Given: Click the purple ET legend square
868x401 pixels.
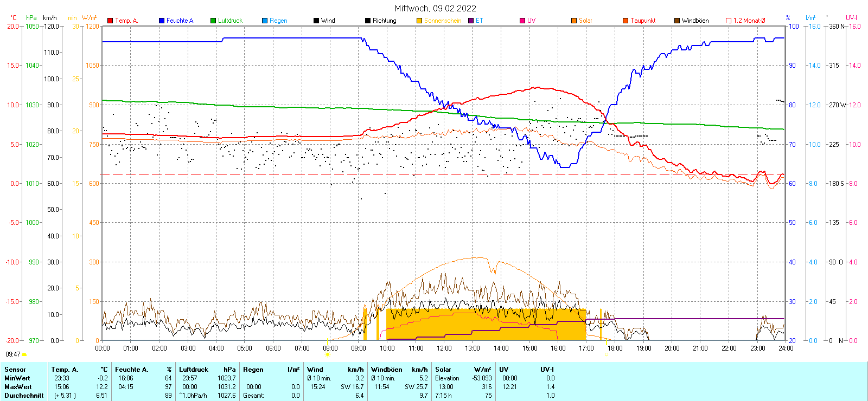Looking at the screenshot, I should (471, 21).
